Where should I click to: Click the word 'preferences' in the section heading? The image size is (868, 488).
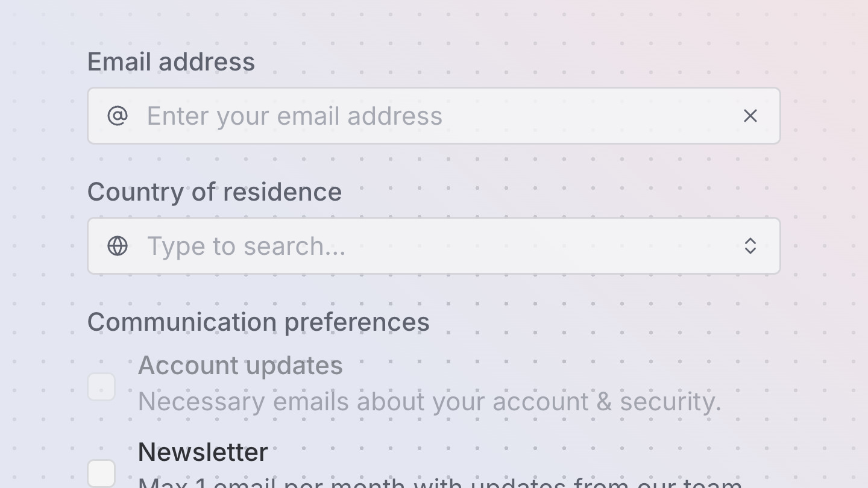357,322
